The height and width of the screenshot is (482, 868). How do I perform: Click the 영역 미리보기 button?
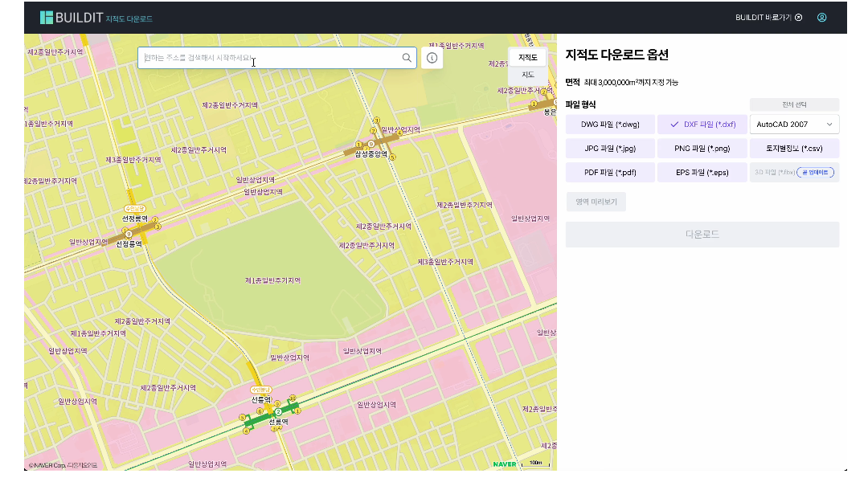point(596,202)
